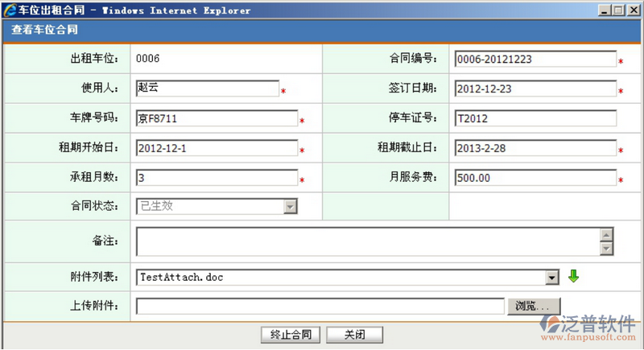Maximize the Internet Explorer window
The width and height of the screenshot is (644, 350).
pyautogui.click(x=618, y=10)
